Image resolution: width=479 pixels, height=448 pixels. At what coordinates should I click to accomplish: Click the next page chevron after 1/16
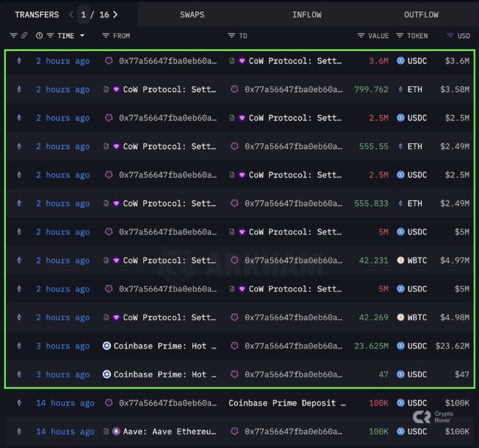coord(115,14)
